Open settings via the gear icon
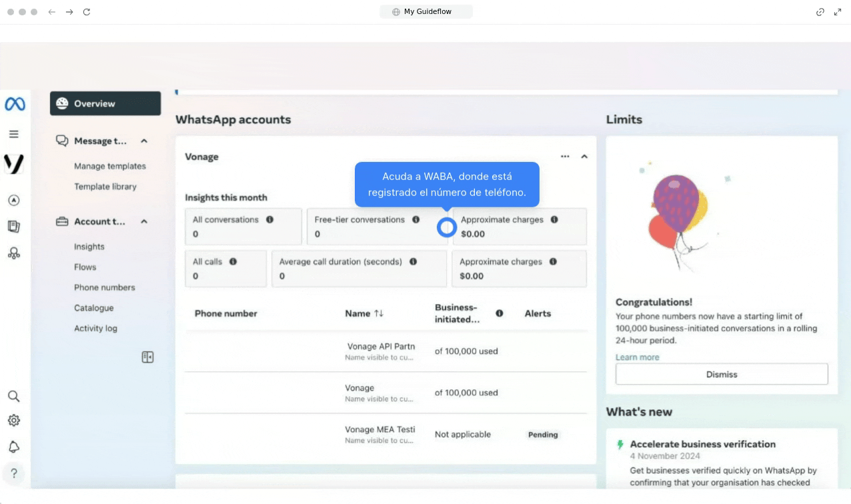The image size is (851, 504). 13,421
